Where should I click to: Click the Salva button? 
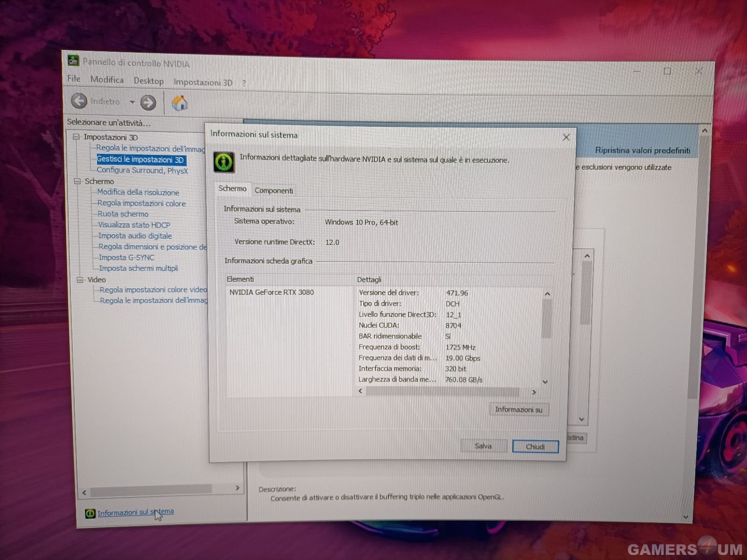pos(483,446)
